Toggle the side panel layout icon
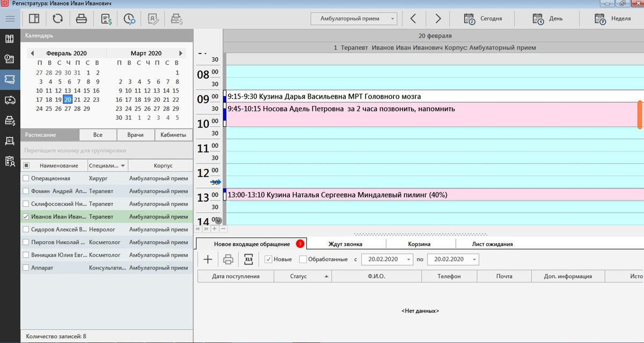Image resolution: width=644 pixels, height=343 pixels. coord(34,19)
